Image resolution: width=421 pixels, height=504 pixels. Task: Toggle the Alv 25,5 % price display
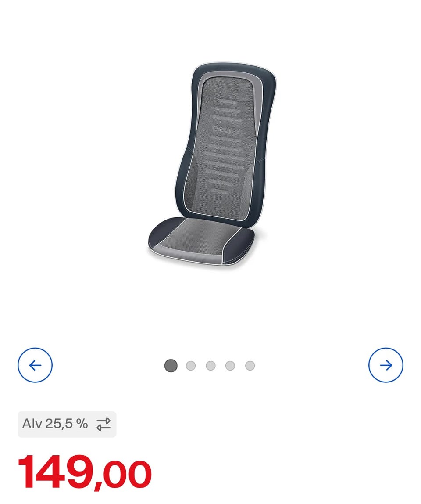click(67, 424)
